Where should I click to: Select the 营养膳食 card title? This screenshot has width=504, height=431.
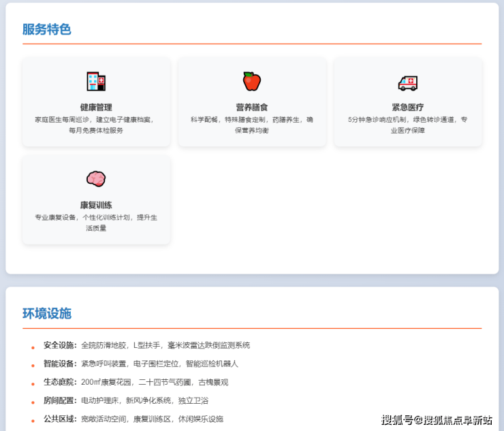pos(252,107)
